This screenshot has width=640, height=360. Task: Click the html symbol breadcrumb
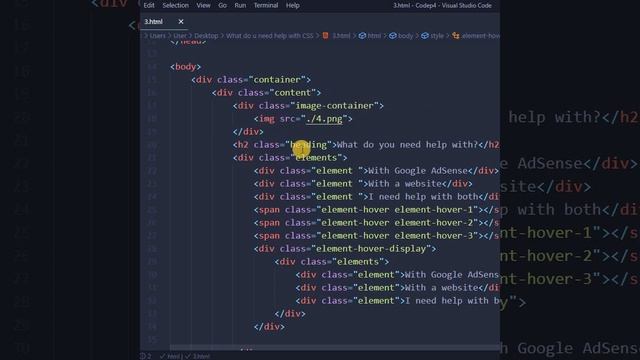[370, 36]
